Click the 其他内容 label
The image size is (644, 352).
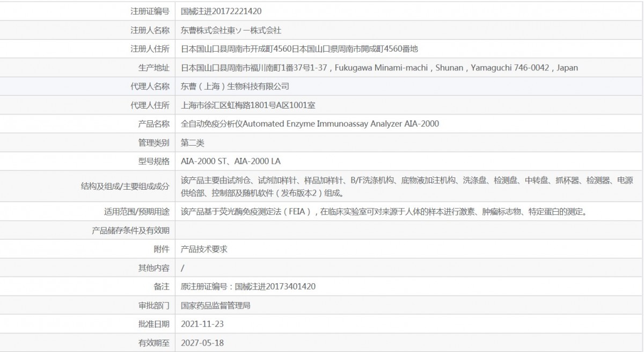[153, 268]
